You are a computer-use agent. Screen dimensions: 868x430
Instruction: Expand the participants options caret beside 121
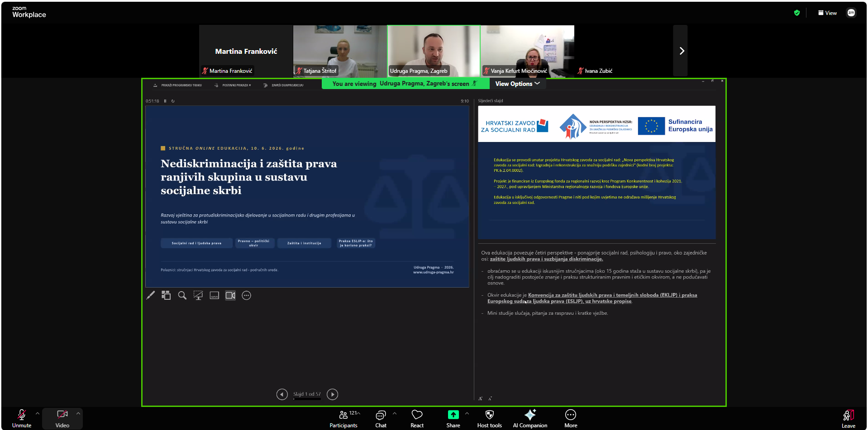coord(358,413)
